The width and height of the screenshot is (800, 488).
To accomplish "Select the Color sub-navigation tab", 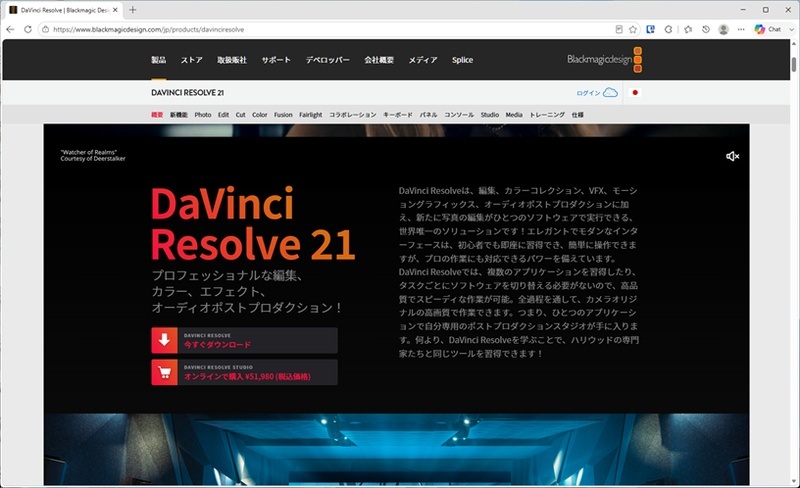I will pos(260,115).
